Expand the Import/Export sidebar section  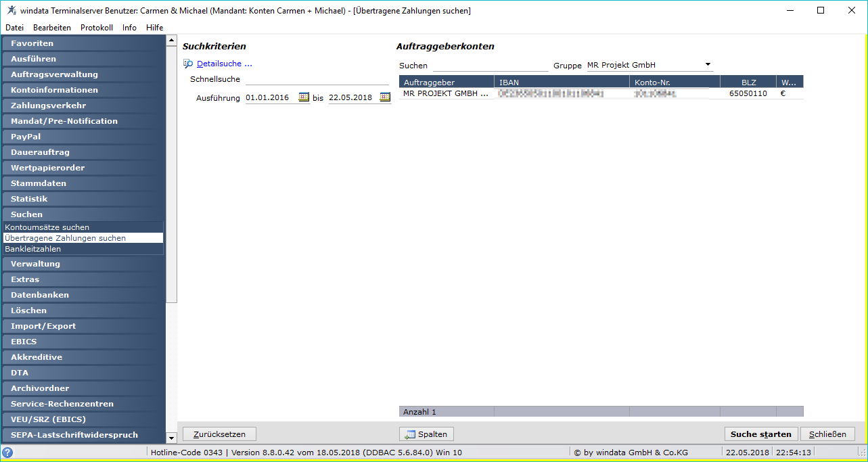tap(83, 326)
